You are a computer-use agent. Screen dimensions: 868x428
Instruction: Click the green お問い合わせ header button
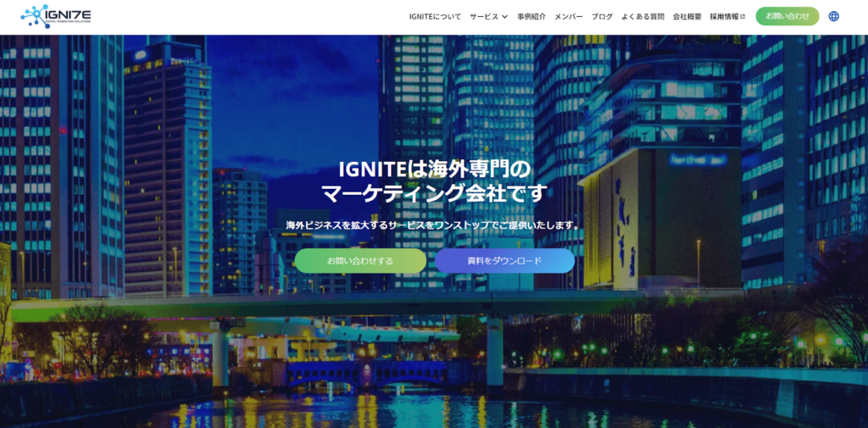[x=787, y=16]
